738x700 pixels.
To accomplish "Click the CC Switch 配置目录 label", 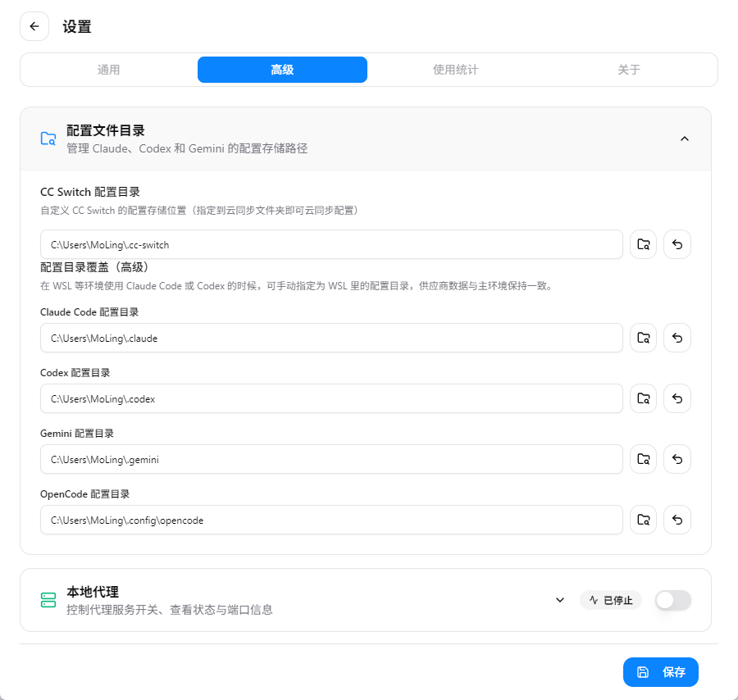I will point(90,192).
